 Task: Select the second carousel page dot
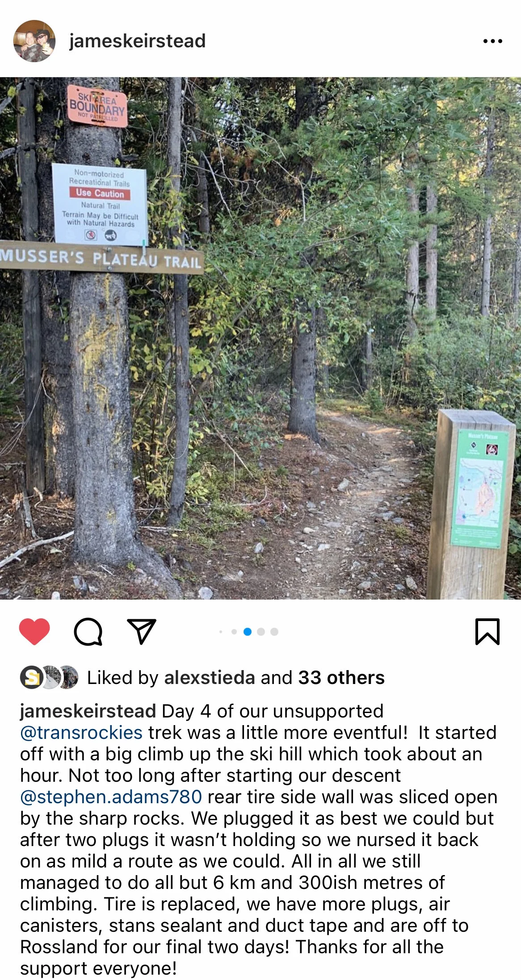(234, 631)
